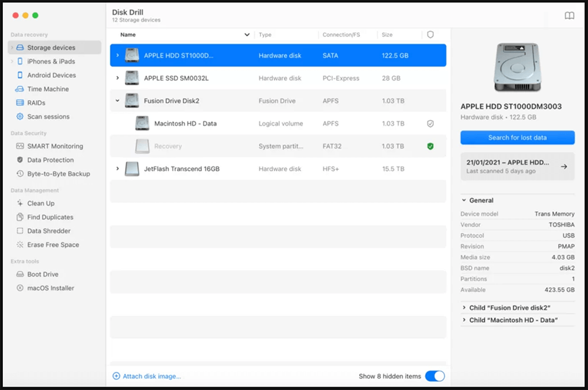588x390 pixels.
Task: Open the RAIDs sidebar item
Action: [36, 103]
